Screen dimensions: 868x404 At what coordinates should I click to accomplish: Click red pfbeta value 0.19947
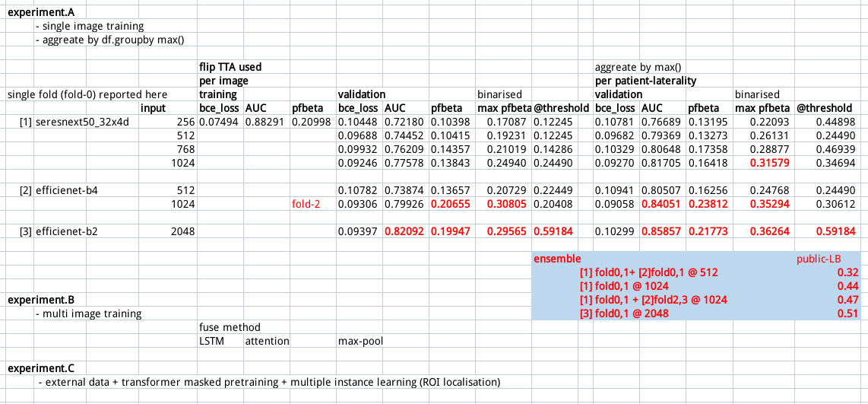[x=449, y=231]
